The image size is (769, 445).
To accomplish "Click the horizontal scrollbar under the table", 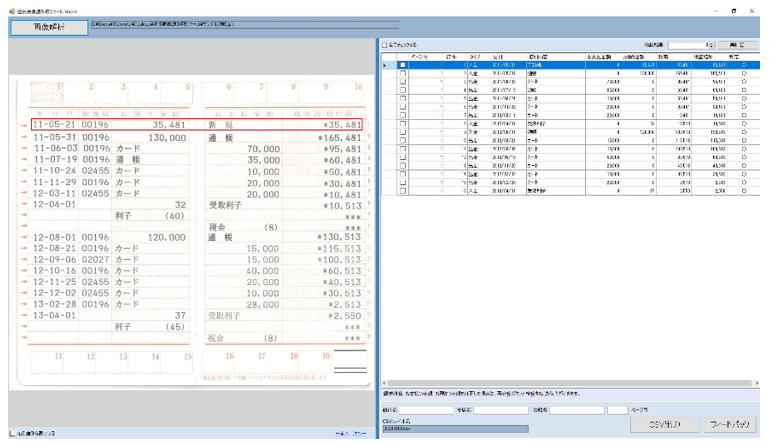I will [569, 383].
